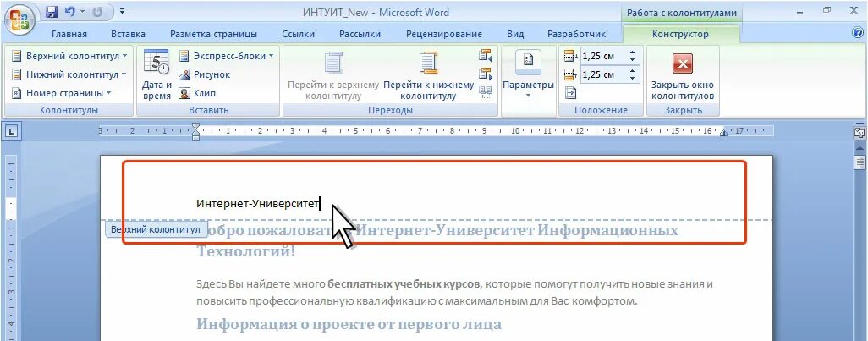Click the greyed Link to Previous icon
Image resolution: width=868 pixels, height=341 pixels.
click(x=486, y=92)
